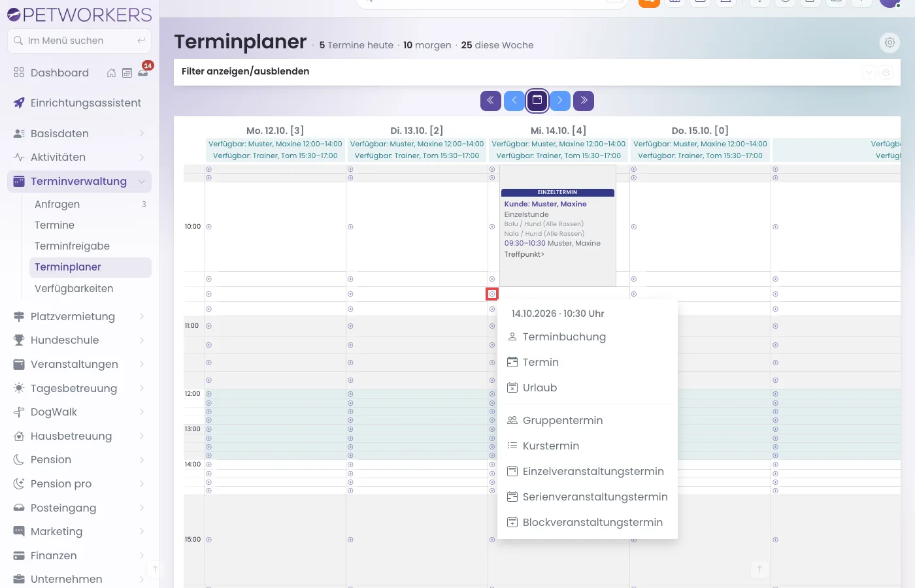Open notifications icon with badge 14

(143, 72)
